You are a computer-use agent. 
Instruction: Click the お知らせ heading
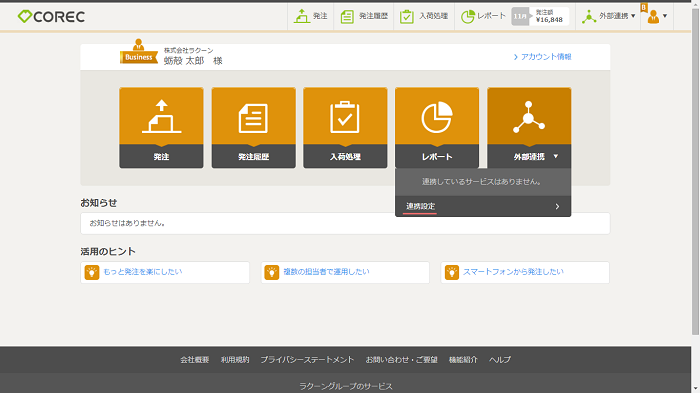coord(99,203)
